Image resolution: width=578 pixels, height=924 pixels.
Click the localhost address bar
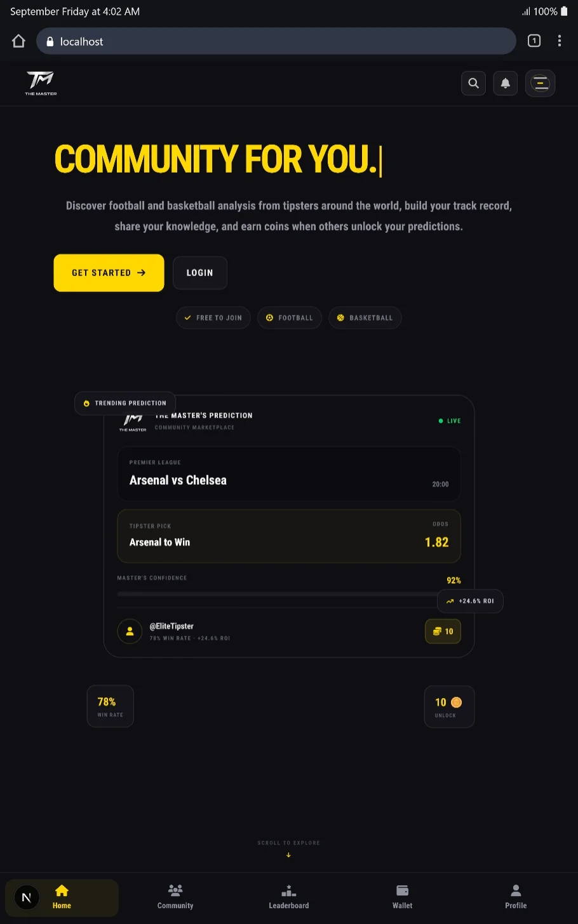click(276, 41)
